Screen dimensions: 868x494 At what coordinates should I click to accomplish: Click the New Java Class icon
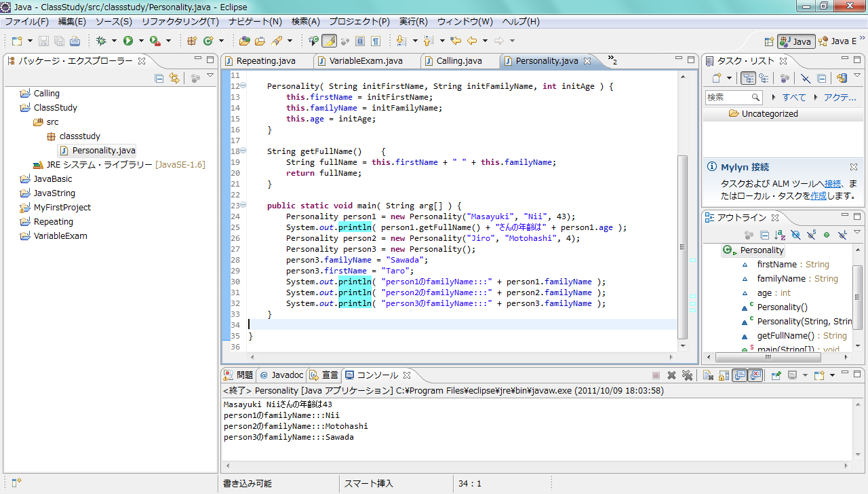coord(208,41)
